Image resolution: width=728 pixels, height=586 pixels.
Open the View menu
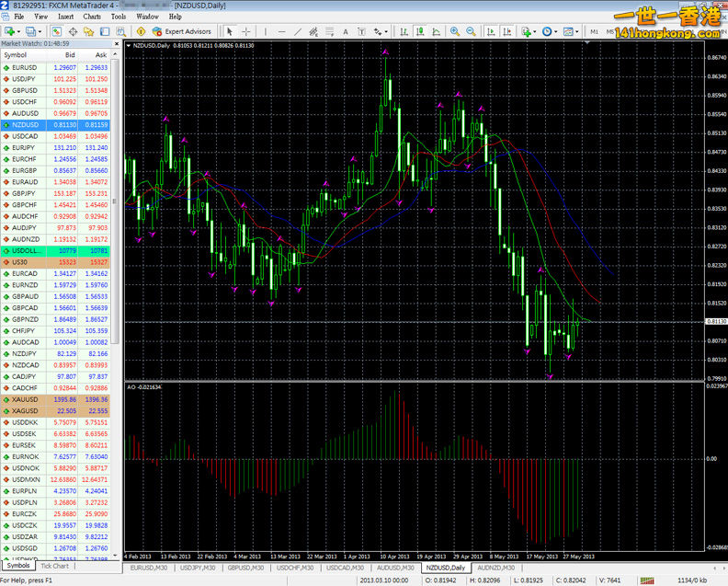[x=40, y=17]
